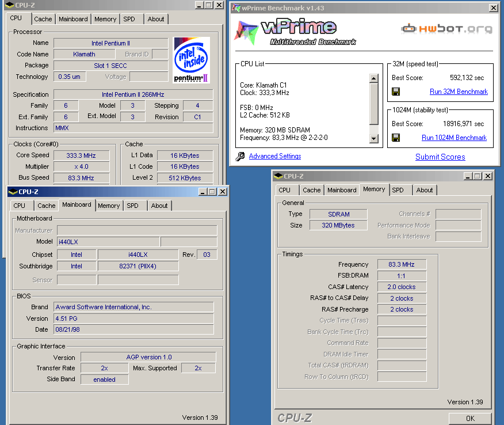Click the Advanced Settings wrench icon
This screenshot has width=504, height=425.
tap(240, 157)
